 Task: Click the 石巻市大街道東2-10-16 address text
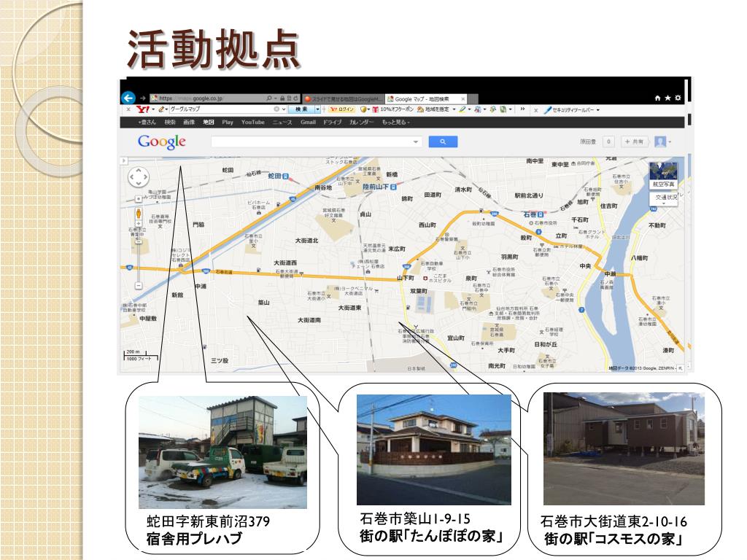pos(614,521)
